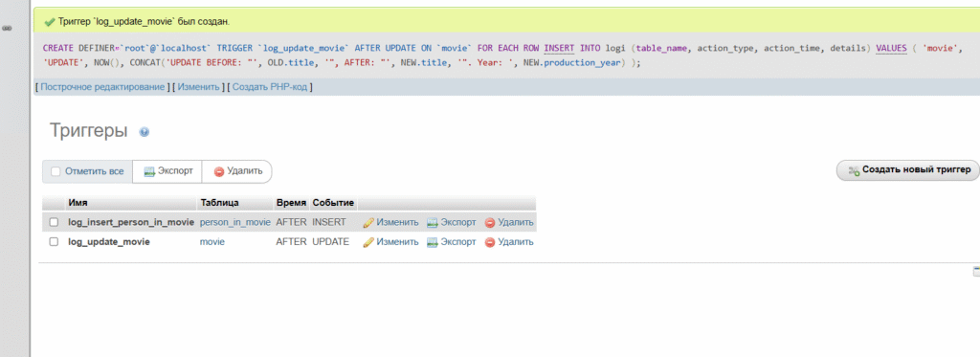Click the Триггеры help question-mark icon
Image resolution: width=980 pixels, height=357 pixels.
click(x=145, y=132)
